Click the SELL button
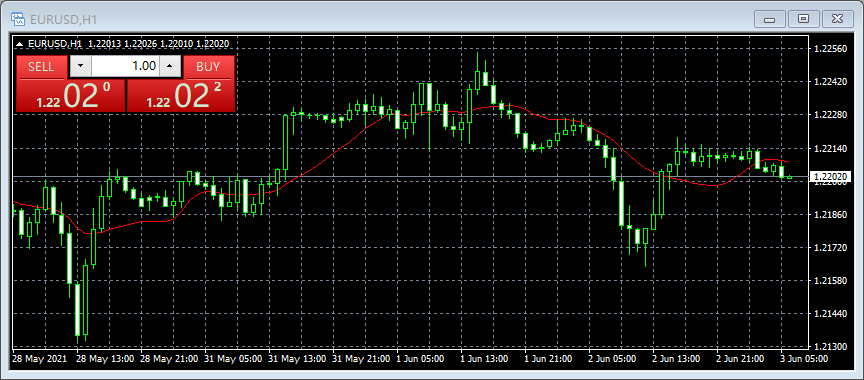The width and height of the screenshot is (864, 380). click(x=41, y=67)
